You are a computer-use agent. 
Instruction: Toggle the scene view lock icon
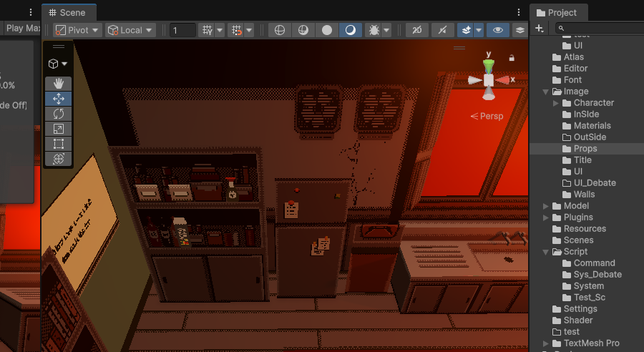pyautogui.click(x=512, y=57)
